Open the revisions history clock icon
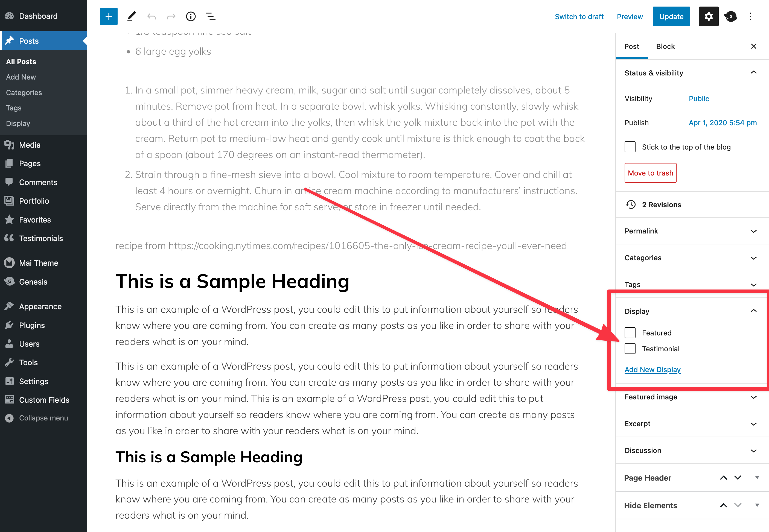 (x=631, y=204)
